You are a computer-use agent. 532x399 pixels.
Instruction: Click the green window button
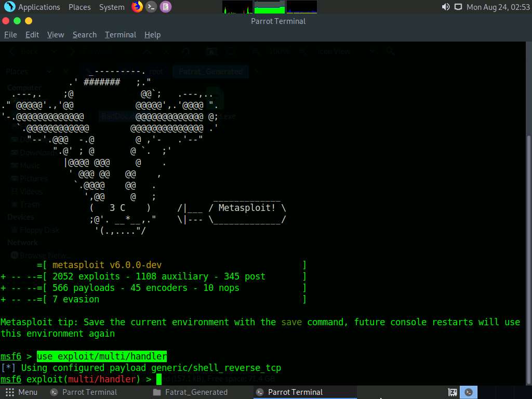[x=17, y=21]
